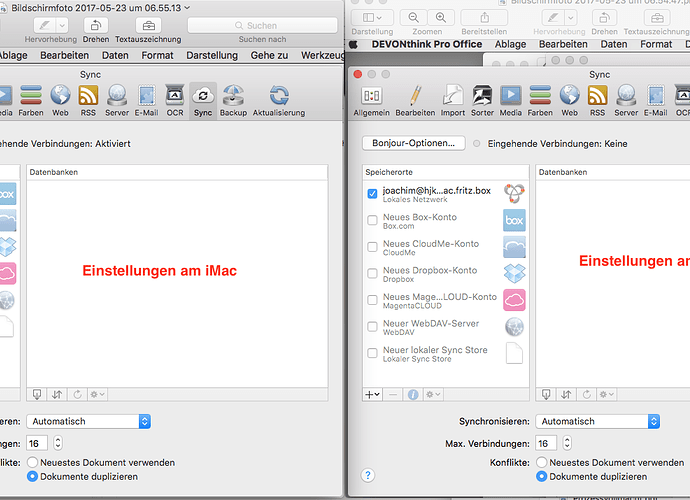Open Backup preferences in left window
Screen dimensions: 690x500
click(x=233, y=101)
